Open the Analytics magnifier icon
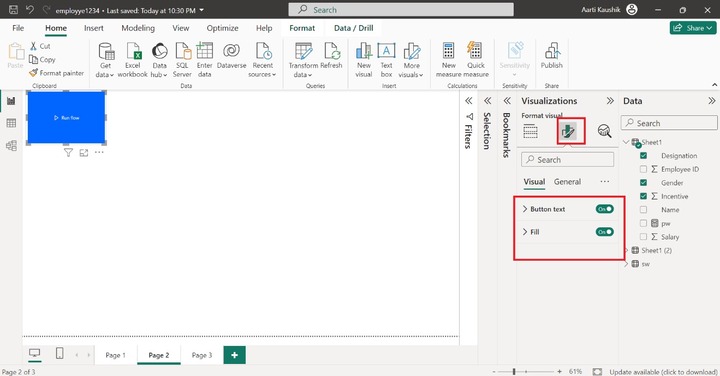 point(604,131)
